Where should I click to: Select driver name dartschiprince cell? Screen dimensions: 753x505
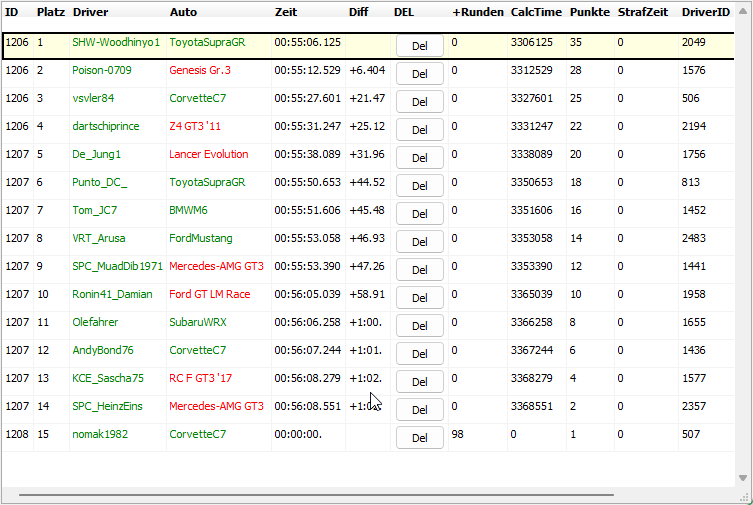(x=106, y=127)
